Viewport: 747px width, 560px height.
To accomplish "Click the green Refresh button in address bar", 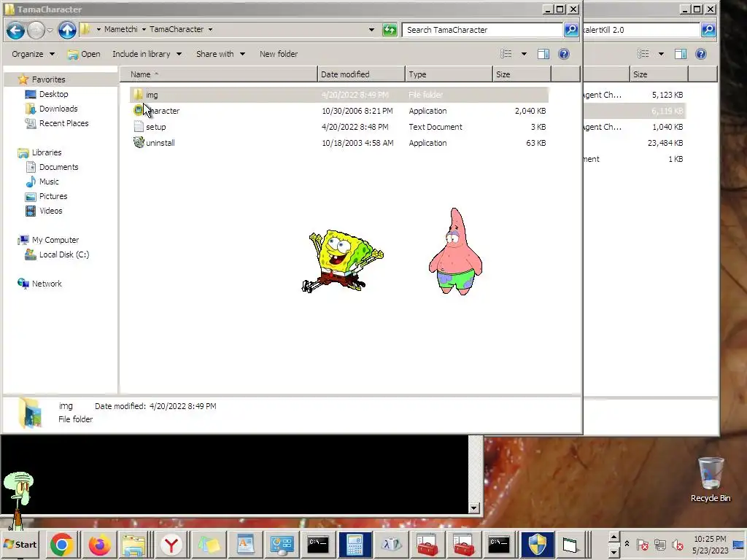I will pyautogui.click(x=390, y=30).
